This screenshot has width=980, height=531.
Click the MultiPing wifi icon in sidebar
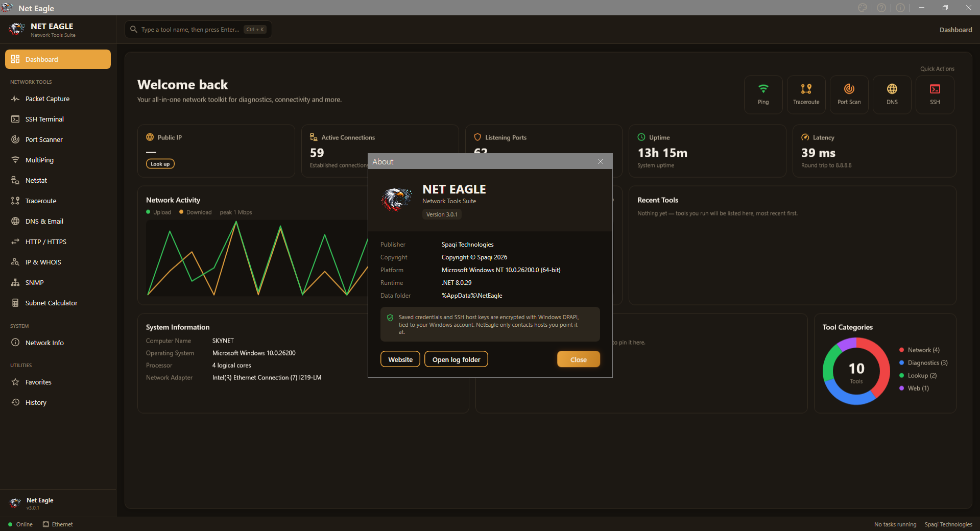pos(15,160)
